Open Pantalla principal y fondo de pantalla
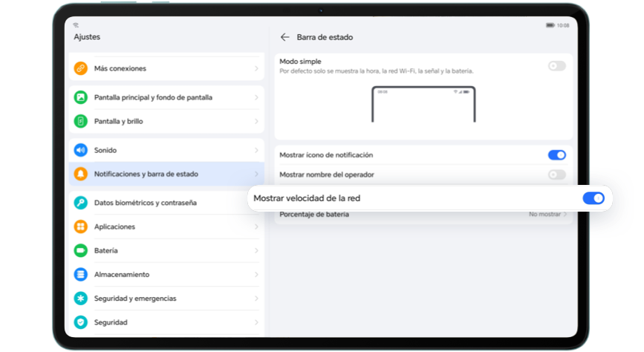The height and width of the screenshot is (352, 644). [x=166, y=97]
